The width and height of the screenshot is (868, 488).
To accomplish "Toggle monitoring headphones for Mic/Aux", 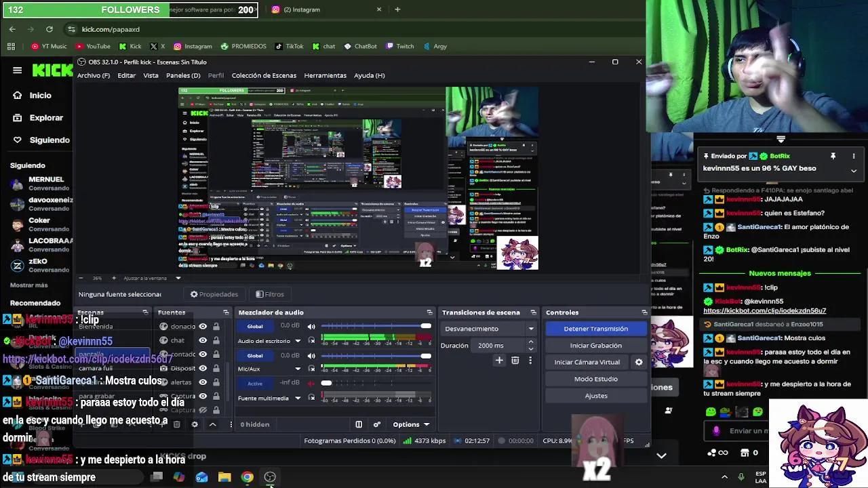I will pyautogui.click(x=311, y=369).
